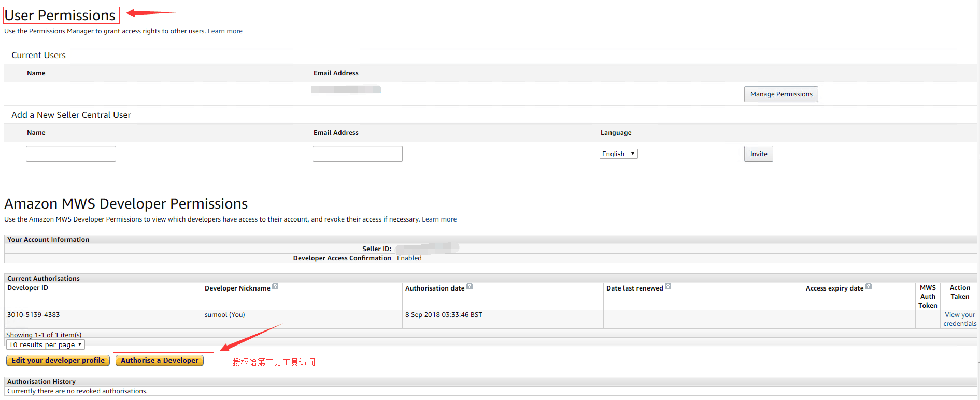Click the Enabled confirmation value

[409, 258]
